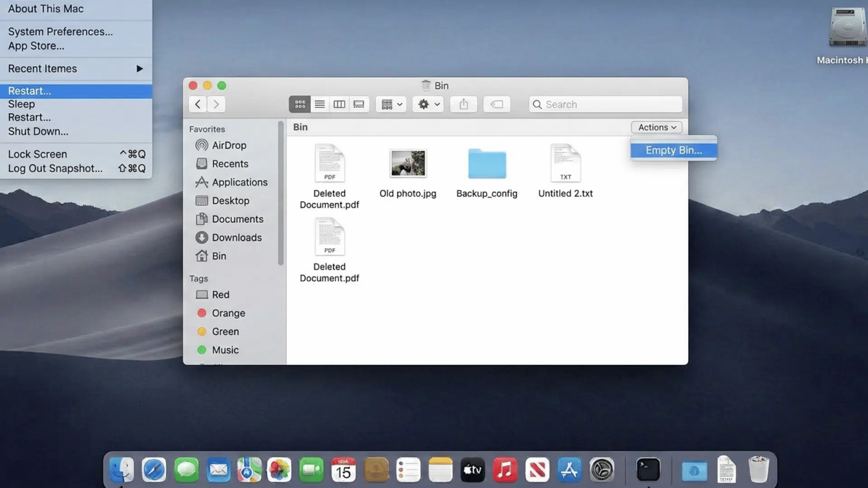Select the Backup_config folder

pyautogui.click(x=487, y=173)
